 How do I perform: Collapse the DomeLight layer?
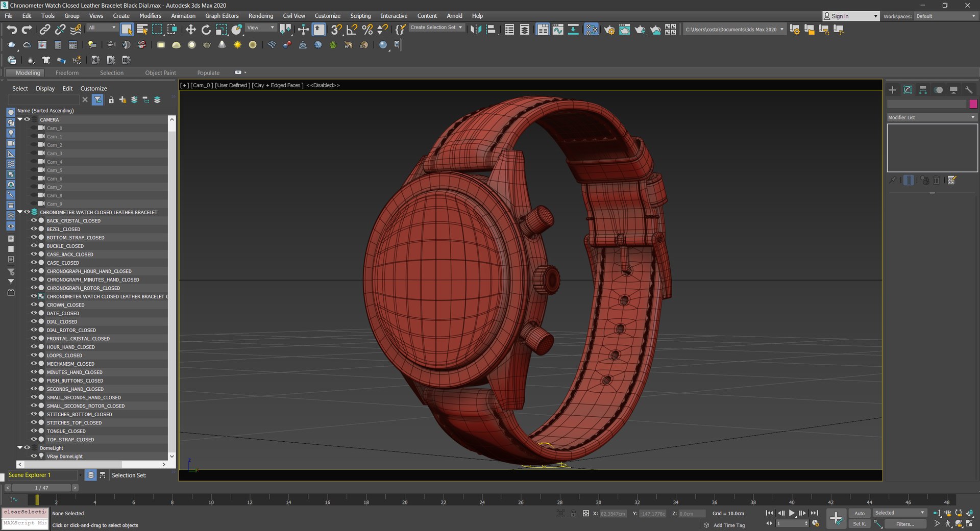[x=20, y=447]
